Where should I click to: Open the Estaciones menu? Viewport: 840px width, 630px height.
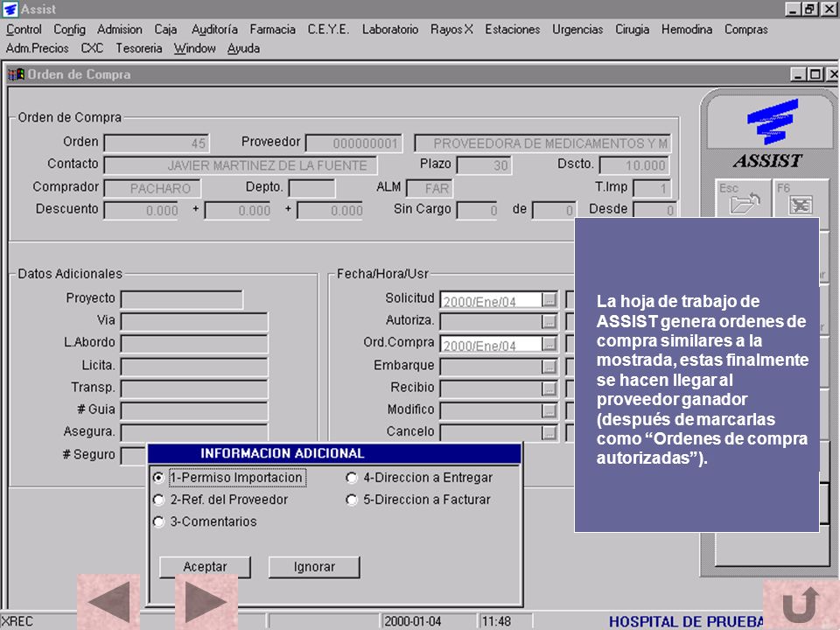click(x=513, y=30)
